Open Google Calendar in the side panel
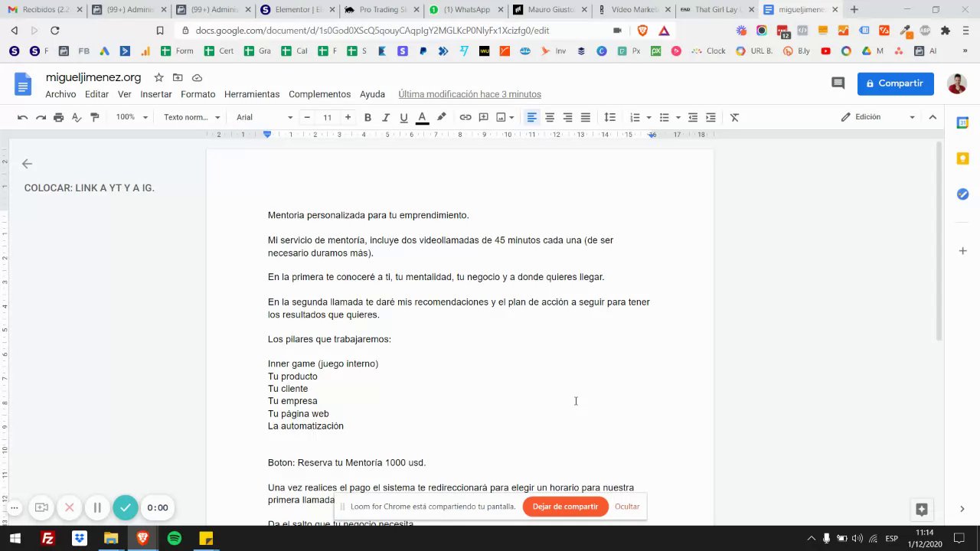Screen dimensions: 980x551 (962, 122)
